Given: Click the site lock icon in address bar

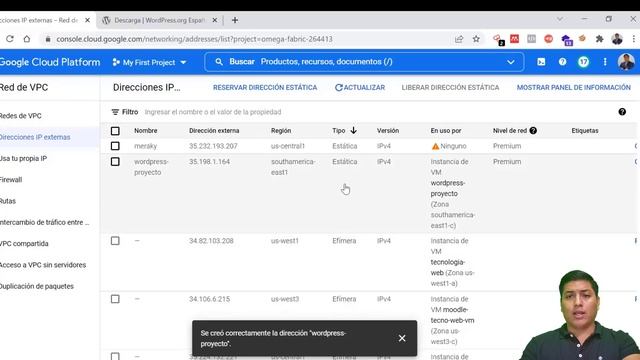Looking at the screenshot, I should [48, 39].
